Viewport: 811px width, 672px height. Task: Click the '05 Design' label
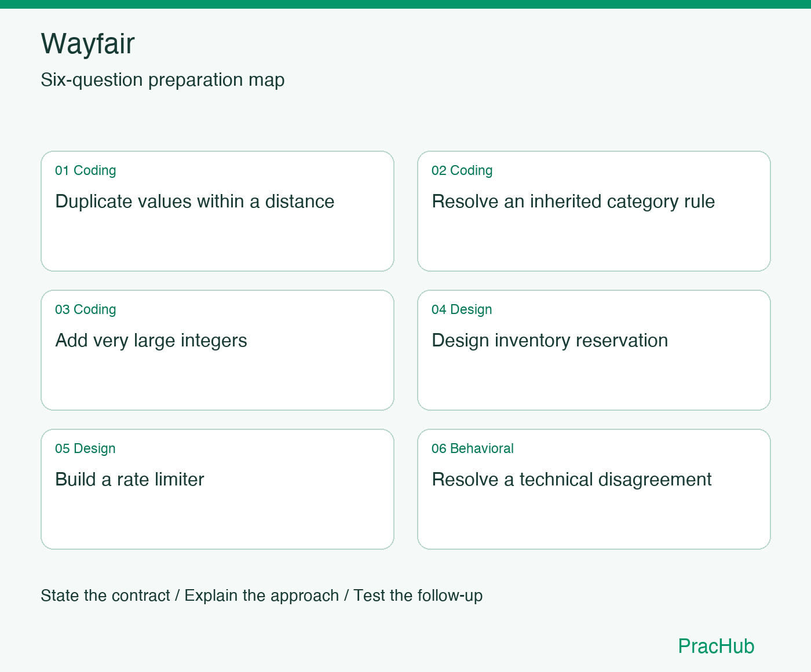point(85,448)
